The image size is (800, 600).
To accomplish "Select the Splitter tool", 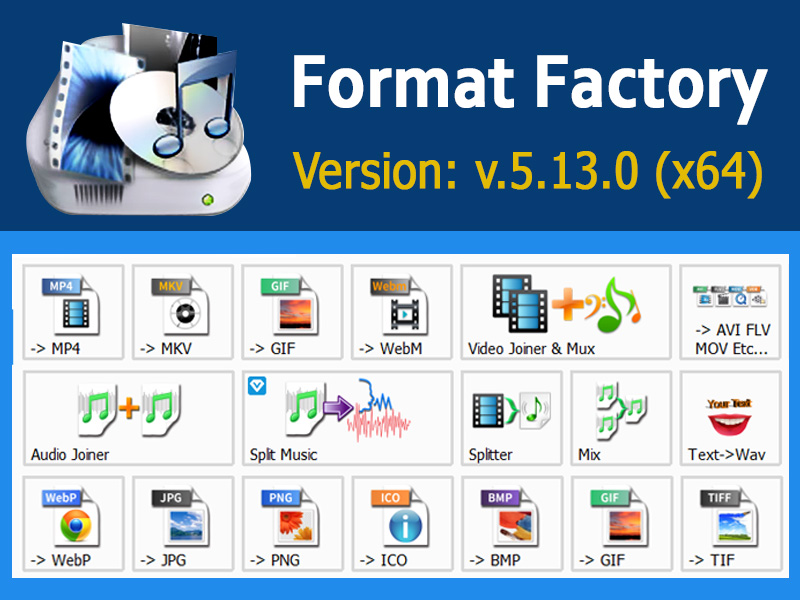I will (x=509, y=418).
